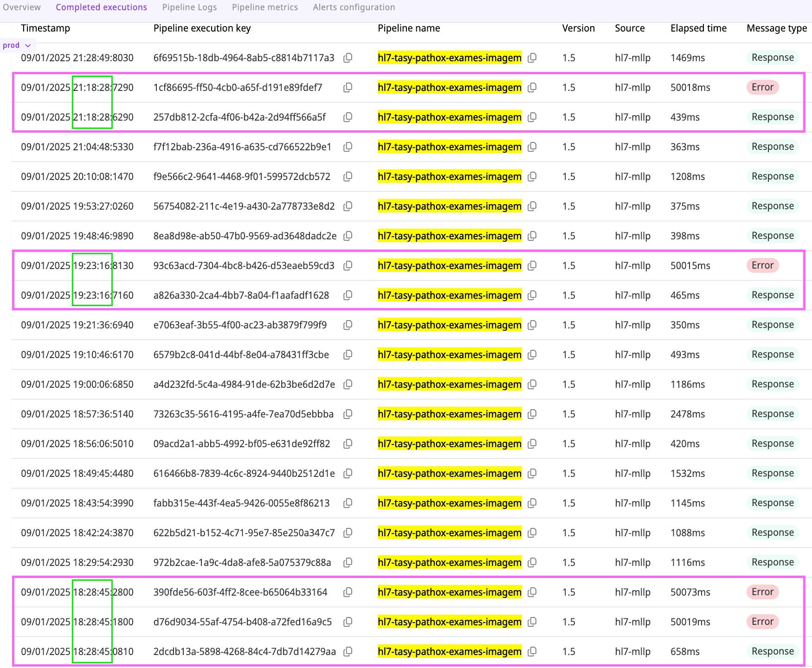Copy pipeline name in 21:04:48 row
The width and height of the screenshot is (812, 668).
point(532,147)
